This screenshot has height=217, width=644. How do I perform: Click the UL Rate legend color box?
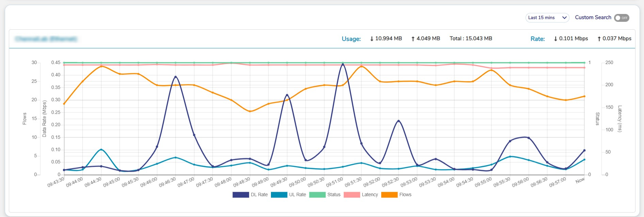pos(279,195)
